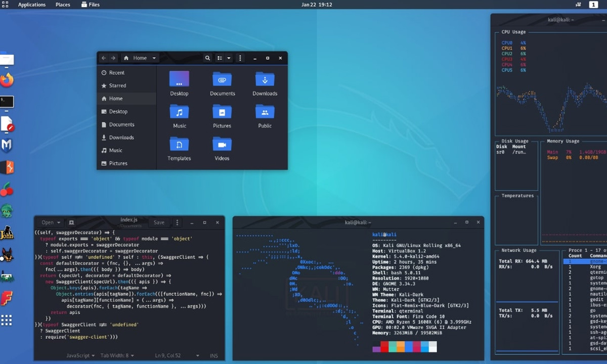Select Starred in the Files sidebar
Viewport: 607px width, 364px height.
pyautogui.click(x=117, y=85)
